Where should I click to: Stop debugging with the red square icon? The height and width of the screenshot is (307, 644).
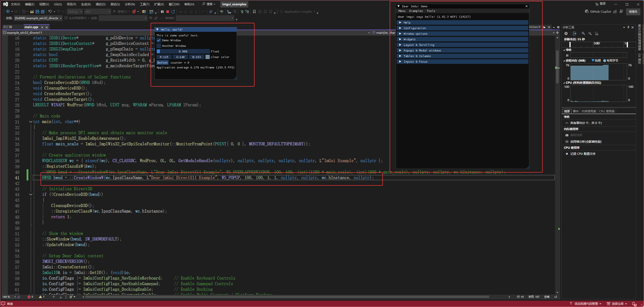point(168,11)
